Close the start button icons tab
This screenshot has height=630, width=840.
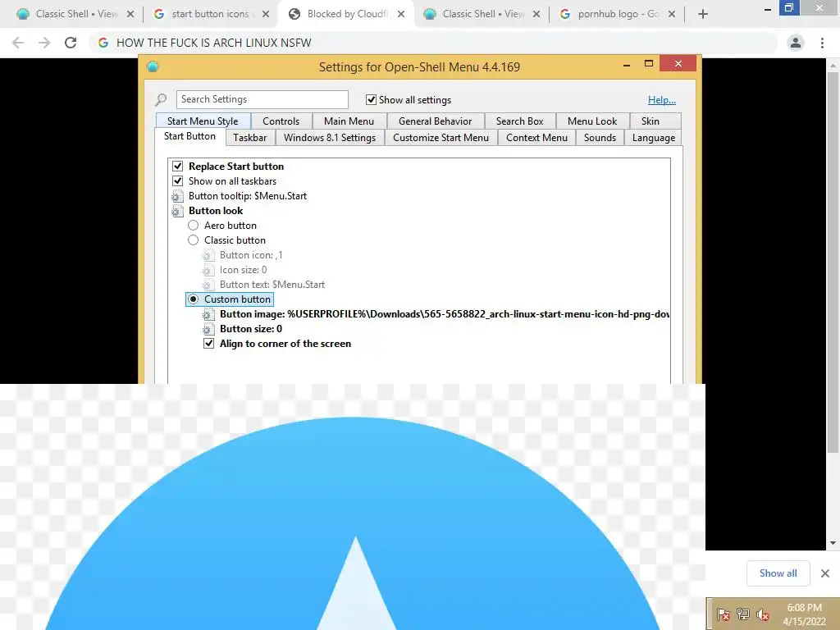(266, 15)
